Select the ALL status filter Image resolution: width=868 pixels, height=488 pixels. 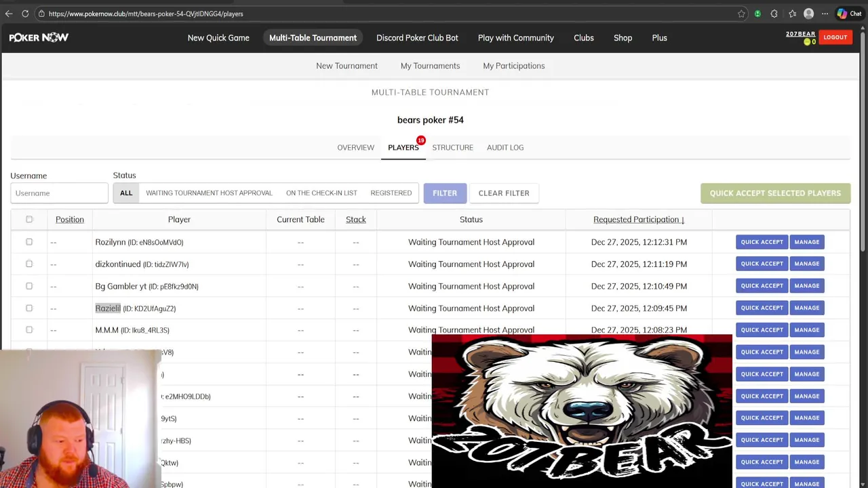coord(126,193)
